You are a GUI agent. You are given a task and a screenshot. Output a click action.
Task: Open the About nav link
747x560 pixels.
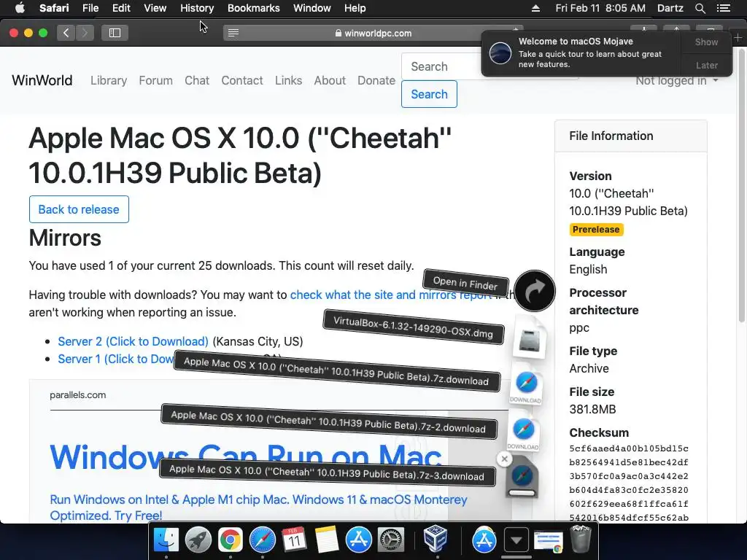coord(330,80)
